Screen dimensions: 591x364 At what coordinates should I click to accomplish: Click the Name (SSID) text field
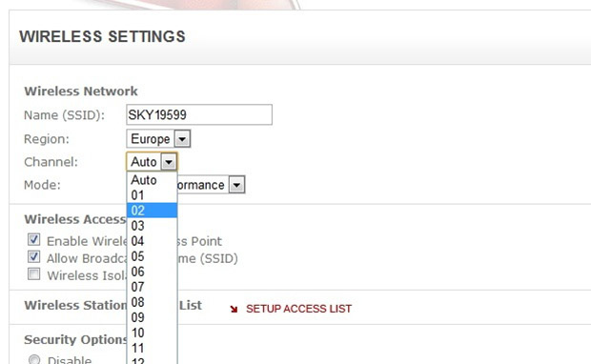(199, 114)
